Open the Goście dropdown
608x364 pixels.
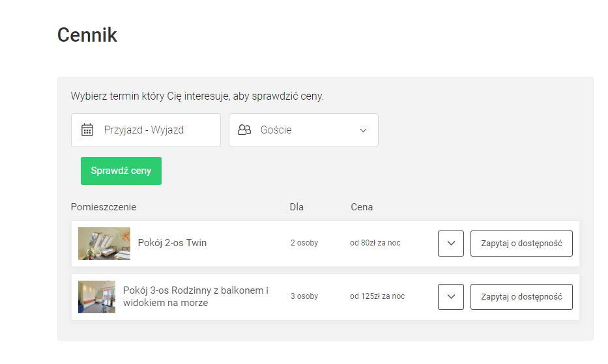coord(304,130)
